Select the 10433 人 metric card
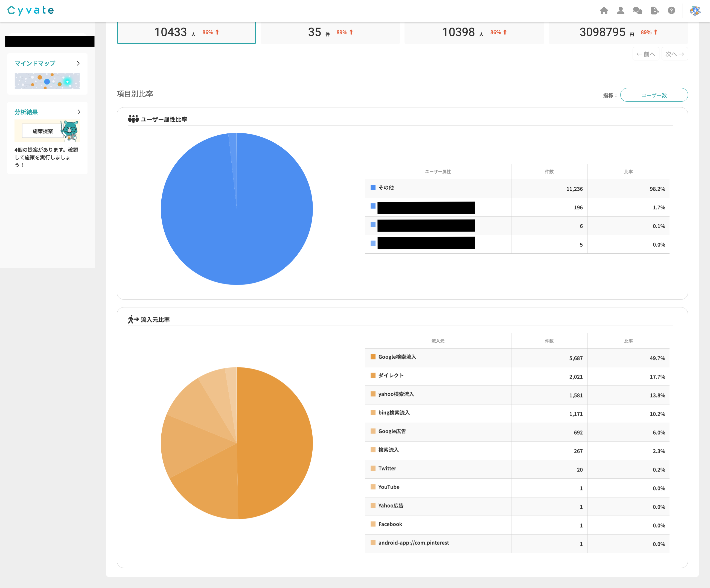Screen dimensions: 710x588 (186, 33)
